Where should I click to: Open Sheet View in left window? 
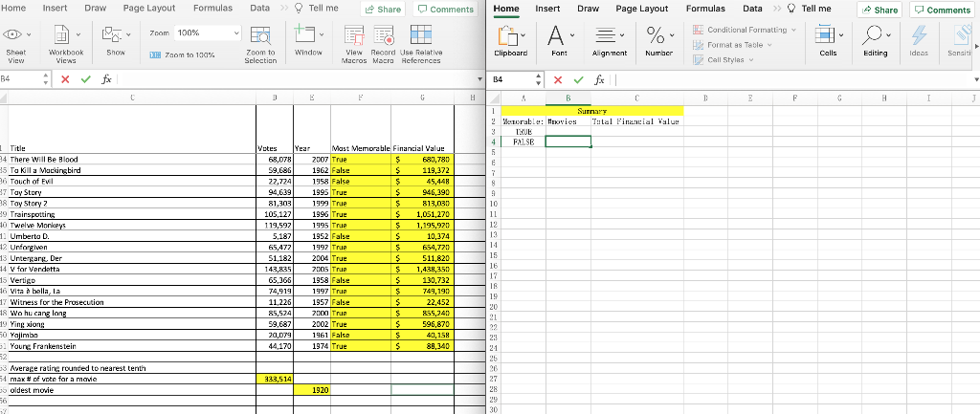(15, 43)
